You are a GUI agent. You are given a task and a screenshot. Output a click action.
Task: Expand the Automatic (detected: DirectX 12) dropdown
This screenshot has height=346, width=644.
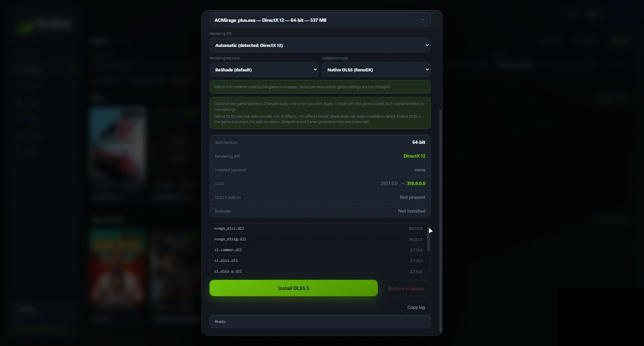click(x=320, y=45)
